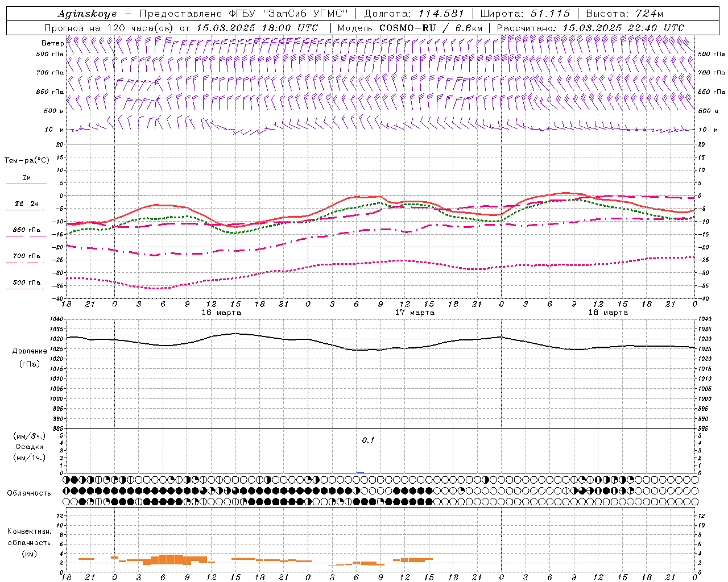The image size is (728, 582).
Task: Click the 'Модель COSMO-RU / 6.6км' model label
Action: pos(410,28)
